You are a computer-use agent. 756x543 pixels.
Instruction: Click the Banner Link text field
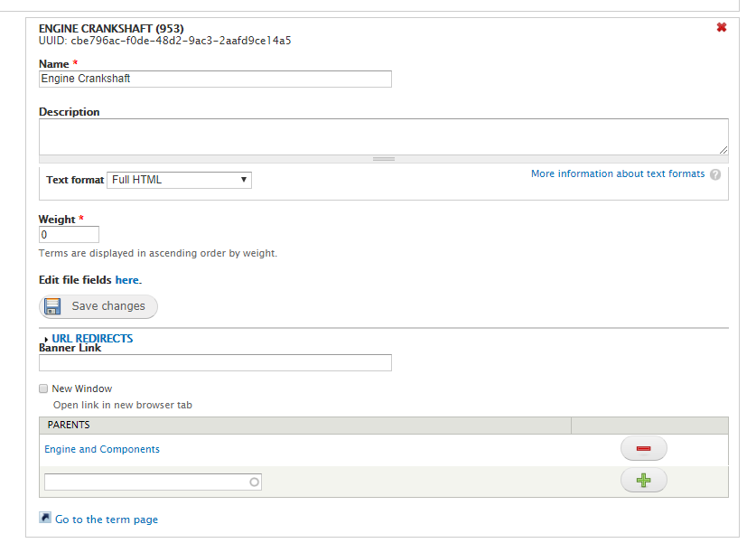[215, 362]
